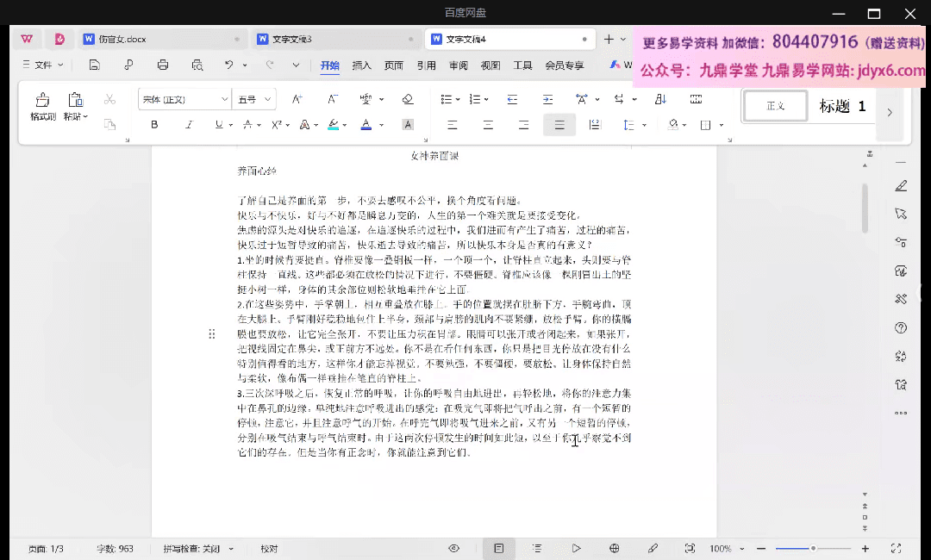
Task: Apply the 标题 1 heading style
Action: coord(842,107)
